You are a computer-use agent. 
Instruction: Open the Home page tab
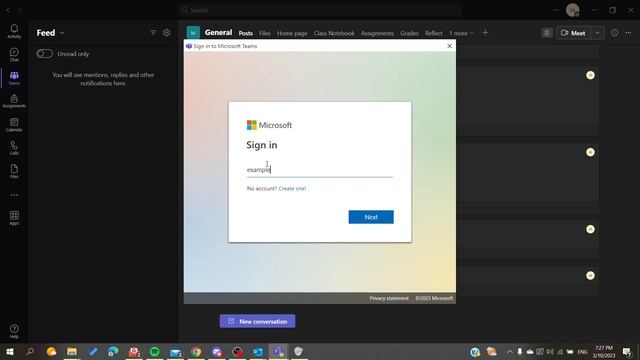[x=292, y=33]
